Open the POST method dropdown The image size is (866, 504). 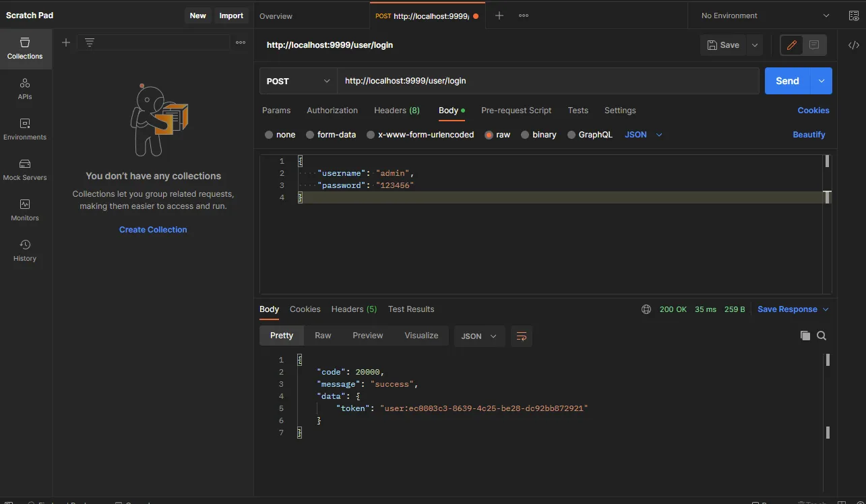pyautogui.click(x=299, y=81)
